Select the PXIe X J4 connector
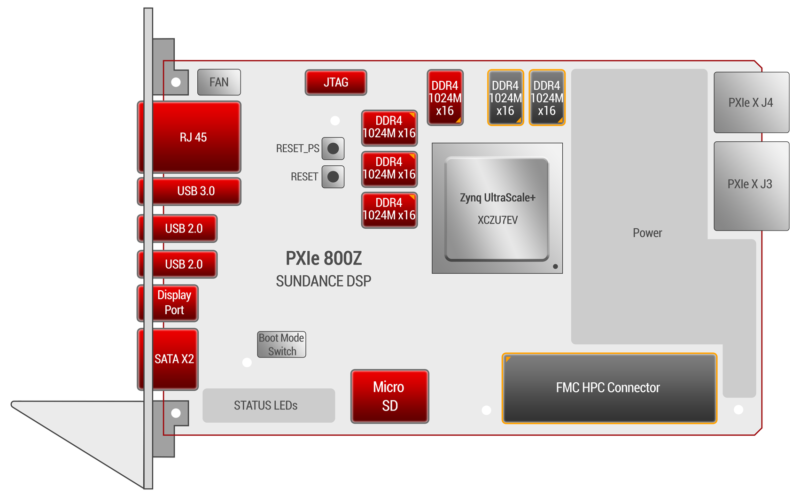 click(752, 102)
